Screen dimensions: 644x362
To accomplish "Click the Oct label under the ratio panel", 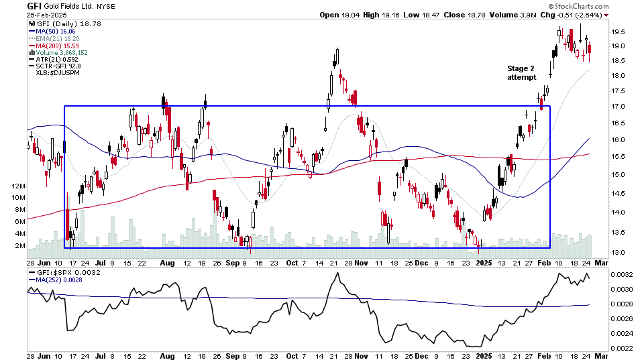I will [x=292, y=356].
